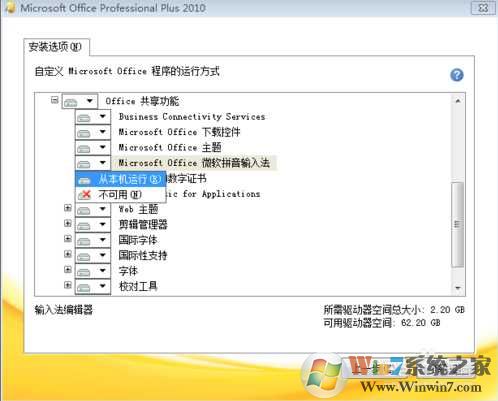Select the Office 共享功能 label
The width and height of the screenshot is (498, 401).
click(142, 101)
